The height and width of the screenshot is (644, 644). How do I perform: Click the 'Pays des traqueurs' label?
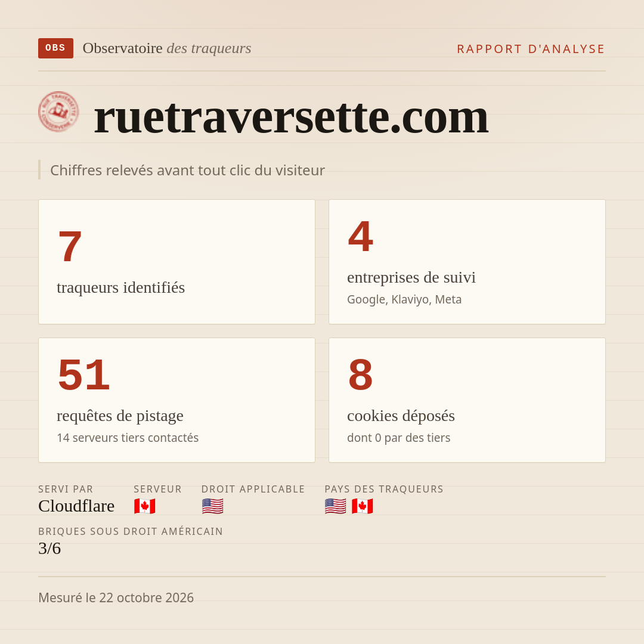(x=384, y=489)
